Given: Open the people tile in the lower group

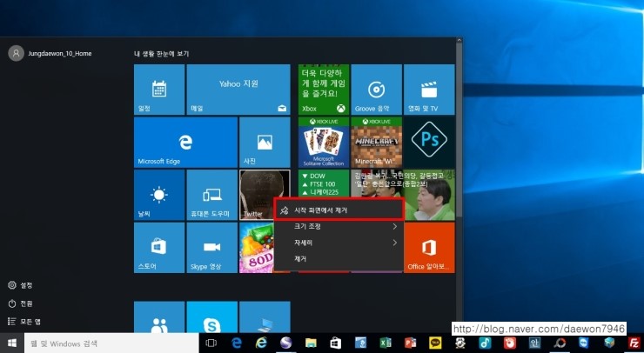Looking at the screenshot, I should (159, 316).
